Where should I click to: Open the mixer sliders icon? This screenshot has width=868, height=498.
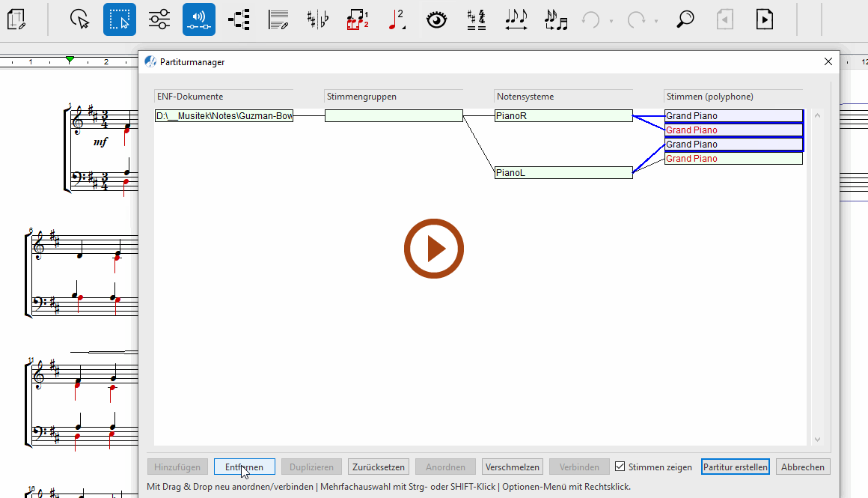[159, 19]
